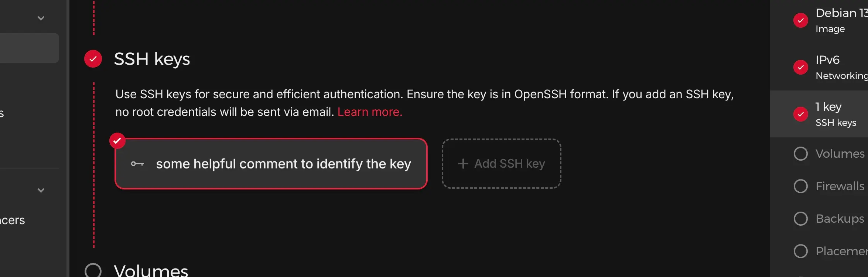Click the checkmark next to 1 key SSH keys
This screenshot has height=277, width=868.
801,114
